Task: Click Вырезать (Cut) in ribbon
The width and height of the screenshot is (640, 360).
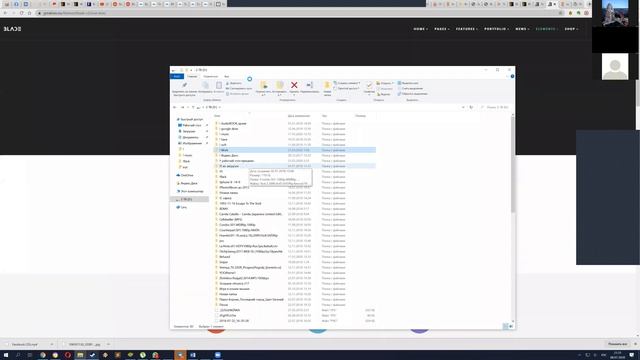Action: point(234,83)
